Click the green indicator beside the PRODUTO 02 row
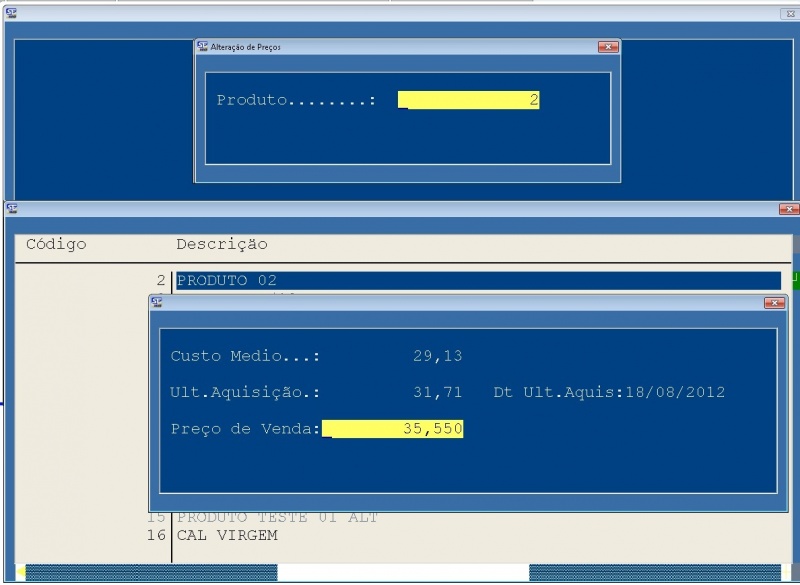The height and width of the screenshot is (585, 800). pyautogui.click(x=795, y=280)
